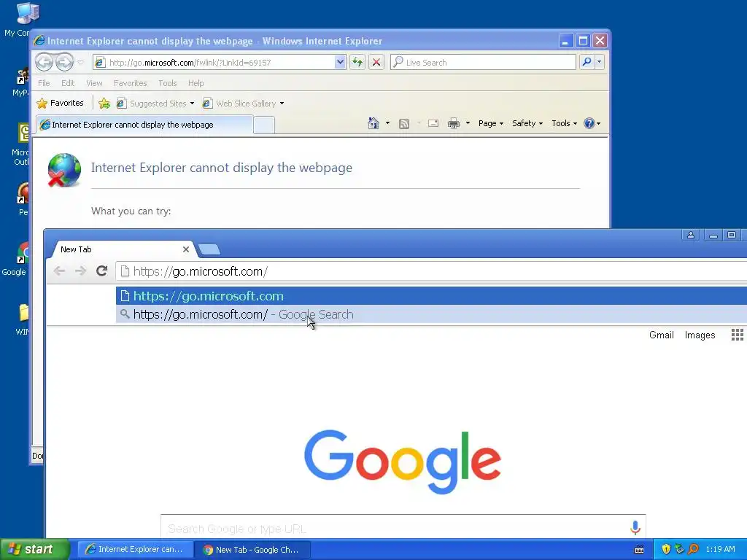Open the Google apps grid icon
Image resolution: width=747 pixels, height=560 pixels.
coord(737,335)
